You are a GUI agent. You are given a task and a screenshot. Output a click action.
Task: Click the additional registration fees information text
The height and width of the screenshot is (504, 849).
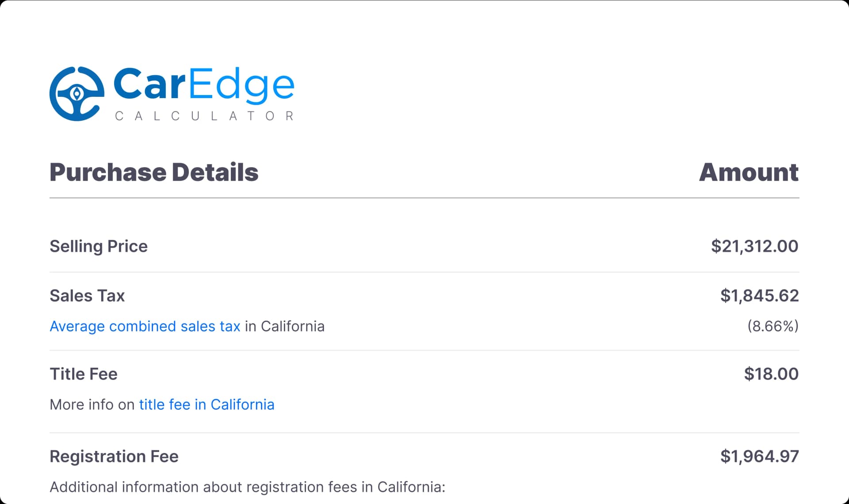click(x=248, y=487)
